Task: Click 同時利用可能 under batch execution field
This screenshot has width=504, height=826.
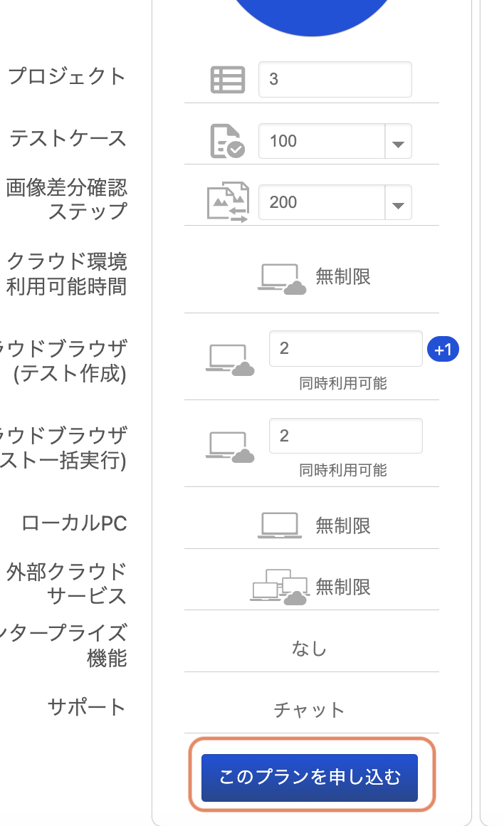Action: coord(343,470)
